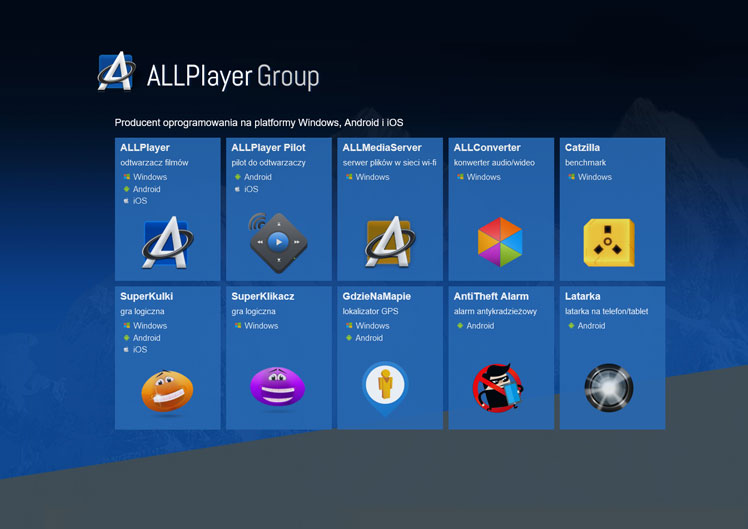This screenshot has height=529, width=748.
Task: Open the AntiTheft Alarm title link
Action: tap(491, 296)
